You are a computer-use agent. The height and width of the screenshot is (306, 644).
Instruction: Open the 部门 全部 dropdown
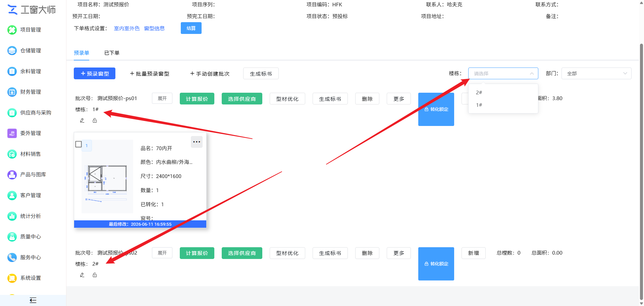point(596,74)
